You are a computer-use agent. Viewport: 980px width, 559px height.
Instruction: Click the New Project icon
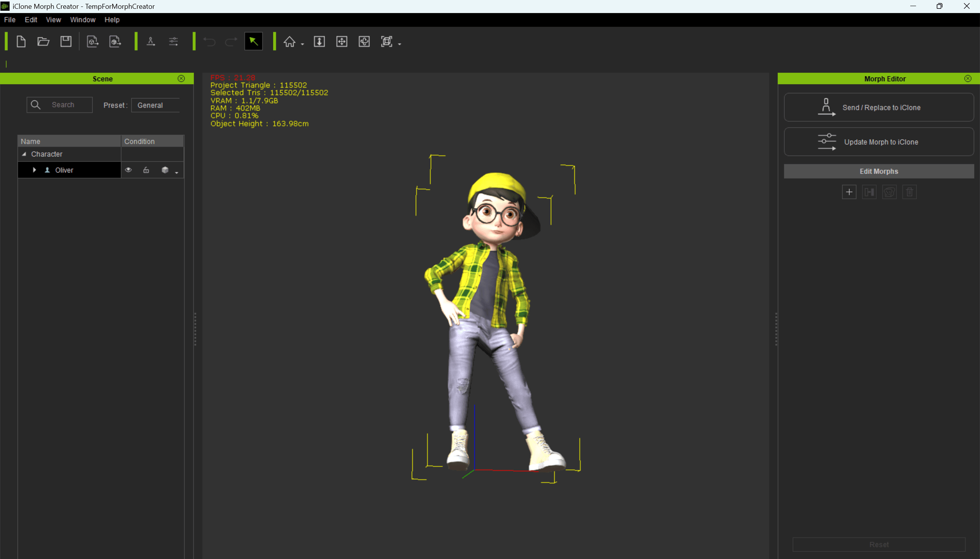click(21, 41)
